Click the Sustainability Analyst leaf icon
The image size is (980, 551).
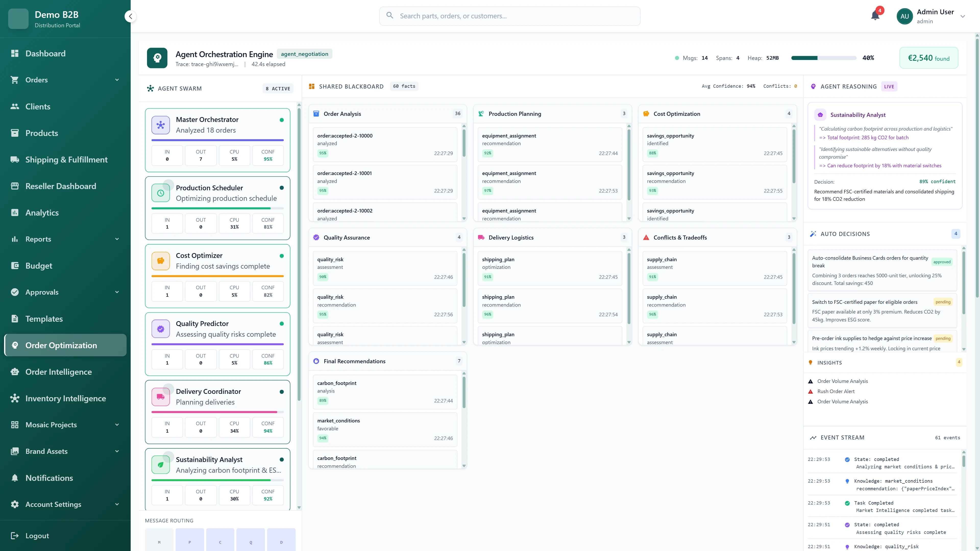[x=160, y=465]
